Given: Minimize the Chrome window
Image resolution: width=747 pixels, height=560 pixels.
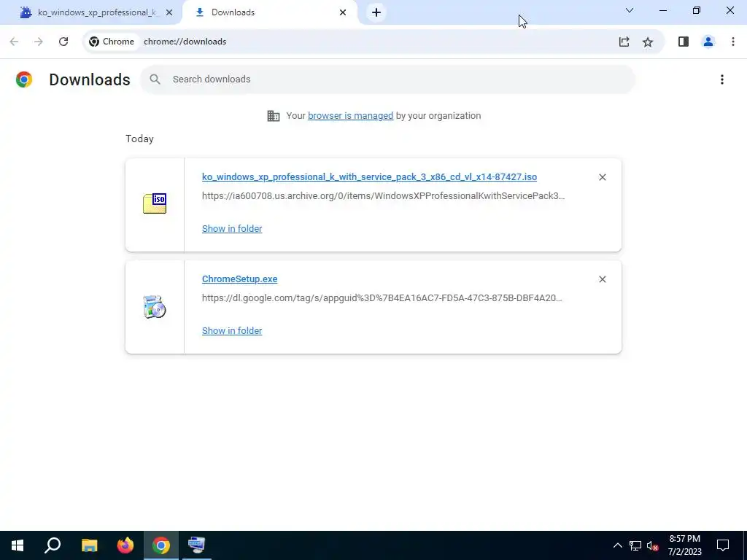Looking at the screenshot, I should [x=663, y=10].
